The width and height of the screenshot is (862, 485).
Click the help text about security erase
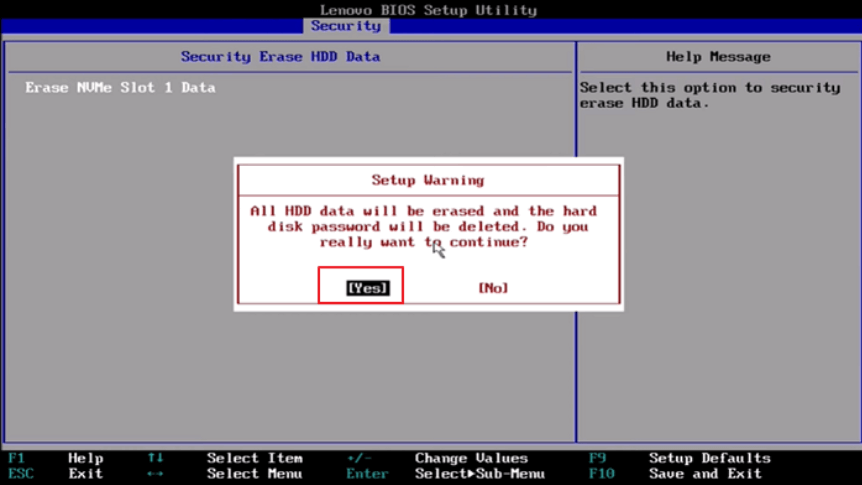(709, 96)
